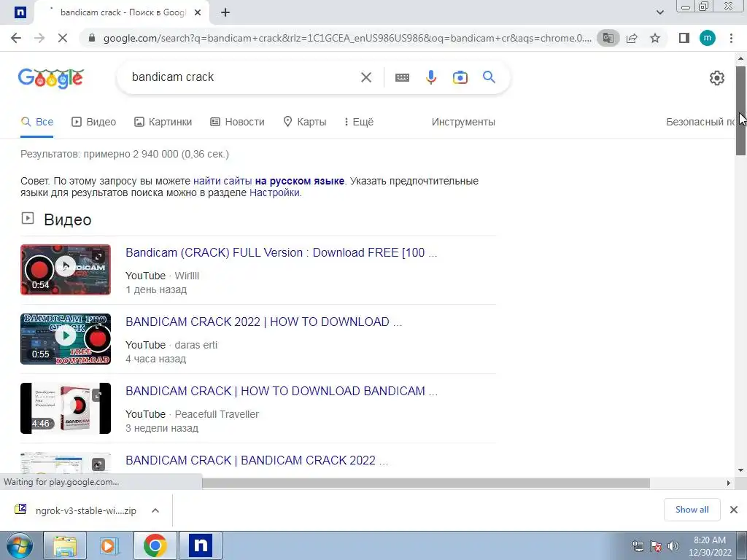Switch to Видео results tab
747x560 pixels.
tap(94, 122)
